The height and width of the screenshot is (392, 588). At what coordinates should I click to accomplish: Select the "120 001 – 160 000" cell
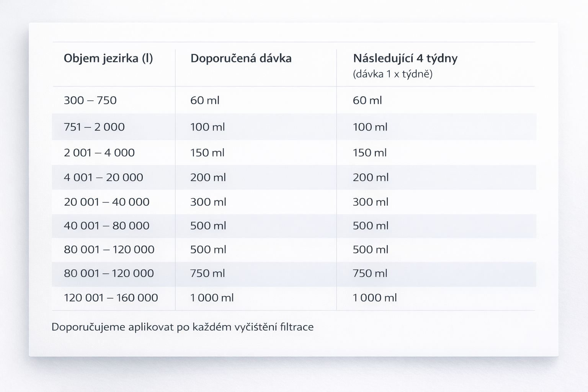point(111,297)
